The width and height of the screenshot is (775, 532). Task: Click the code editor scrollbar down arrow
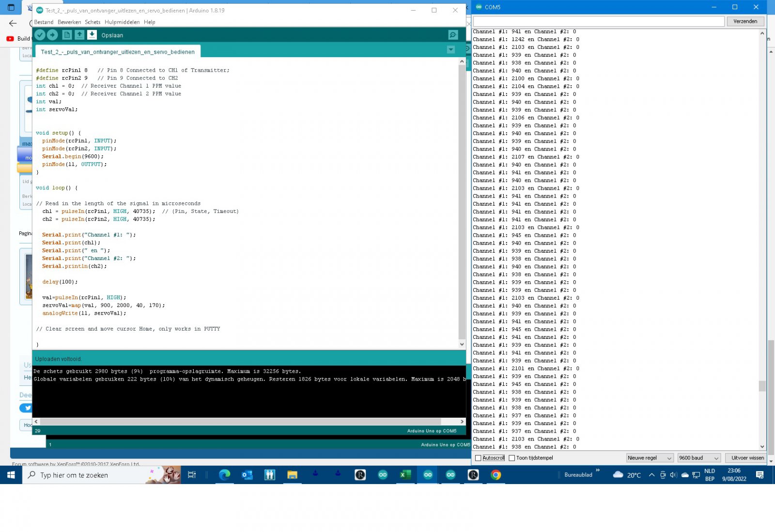[x=462, y=344]
